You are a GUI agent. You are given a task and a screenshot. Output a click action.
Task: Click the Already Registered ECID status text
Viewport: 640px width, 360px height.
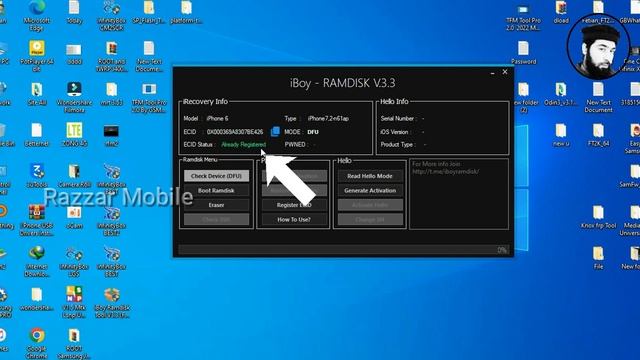pyautogui.click(x=244, y=144)
